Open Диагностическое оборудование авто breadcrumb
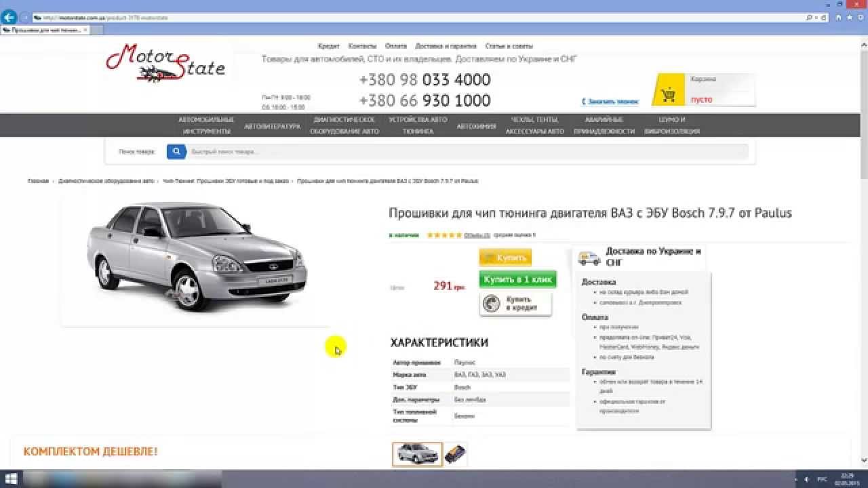This screenshot has width=868, height=488. point(106,182)
